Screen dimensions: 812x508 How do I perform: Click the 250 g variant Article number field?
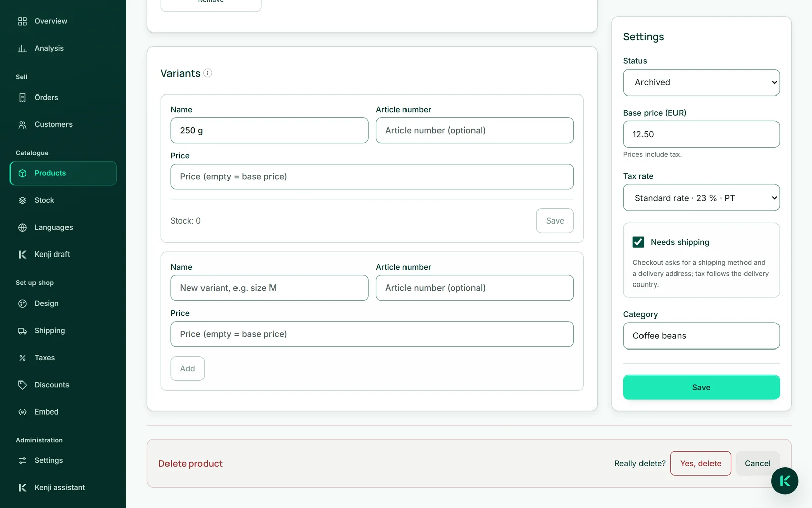475,131
